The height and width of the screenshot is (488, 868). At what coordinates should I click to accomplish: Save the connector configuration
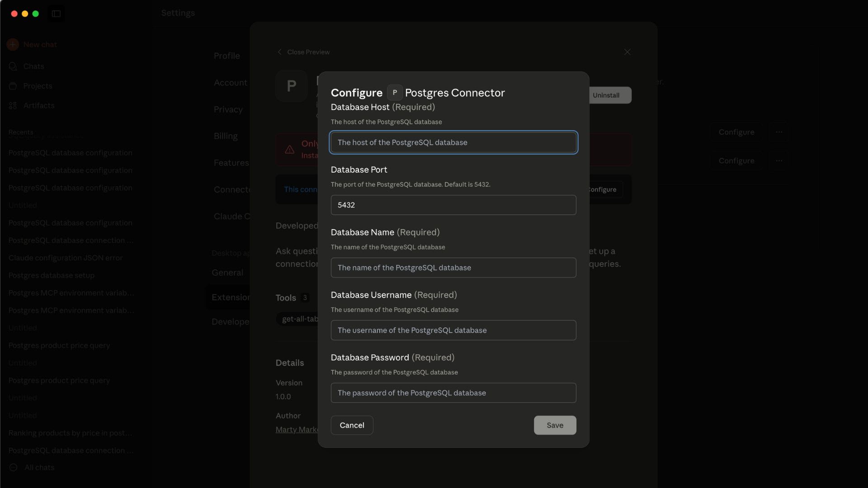(x=555, y=425)
